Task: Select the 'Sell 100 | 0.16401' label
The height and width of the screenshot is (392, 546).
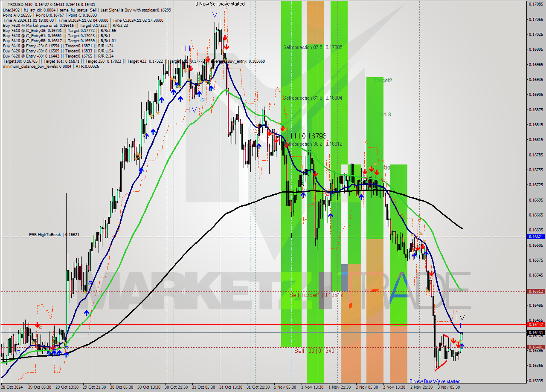Action: [x=316, y=351]
